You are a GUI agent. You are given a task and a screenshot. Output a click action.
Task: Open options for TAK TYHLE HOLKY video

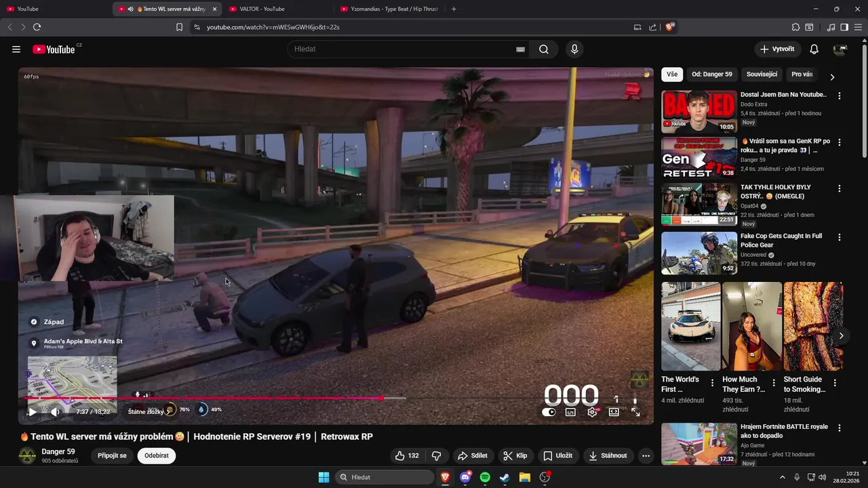(x=839, y=188)
